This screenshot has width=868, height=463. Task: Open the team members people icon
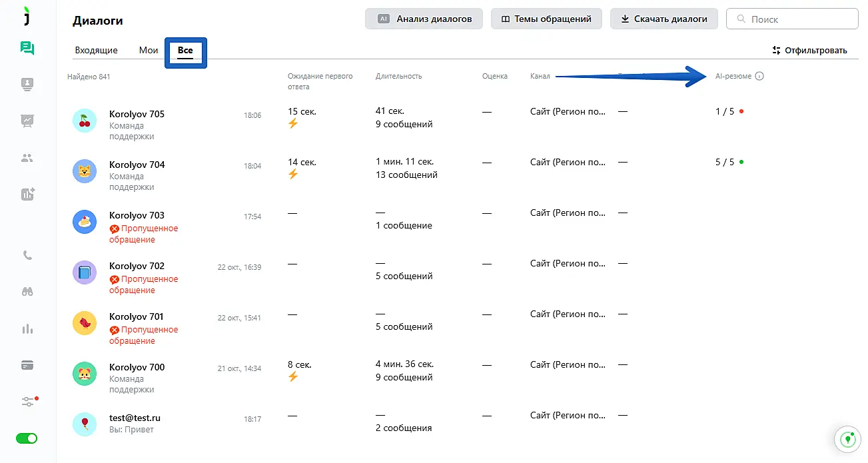(27, 158)
